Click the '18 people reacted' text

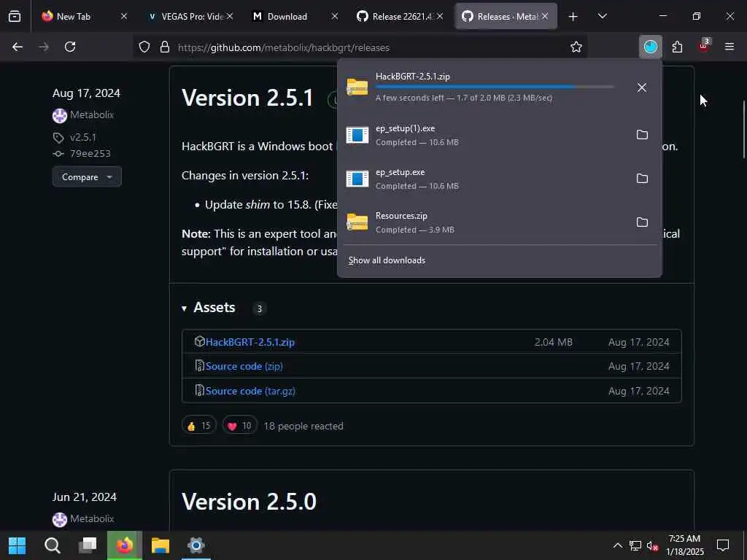303,426
